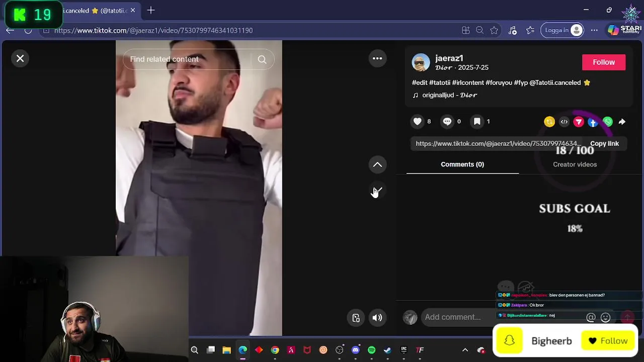Open Epic Games Launcher from taskbar
This screenshot has height=362, width=644.
(404, 350)
